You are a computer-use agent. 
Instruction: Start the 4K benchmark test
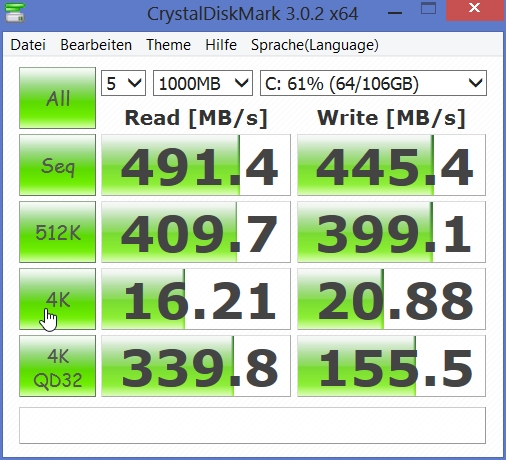click(57, 299)
